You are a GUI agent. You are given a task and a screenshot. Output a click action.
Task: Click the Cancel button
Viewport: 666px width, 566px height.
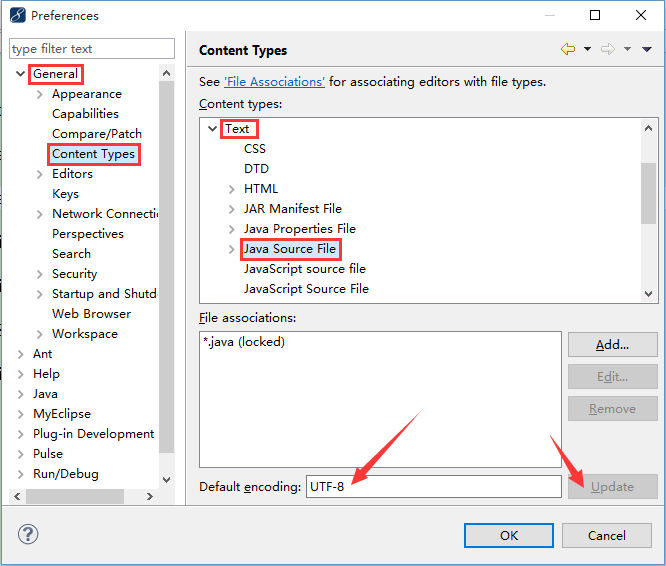pos(607,535)
